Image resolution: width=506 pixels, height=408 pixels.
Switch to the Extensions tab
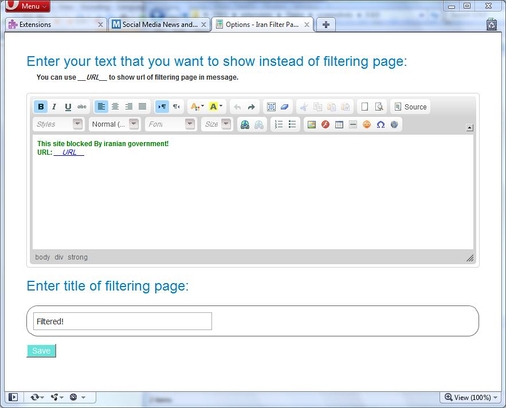coord(55,24)
